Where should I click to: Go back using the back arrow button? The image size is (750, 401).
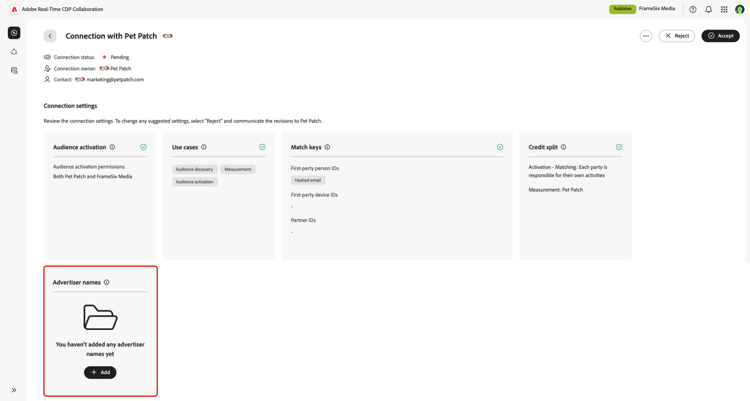tap(50, 36)
